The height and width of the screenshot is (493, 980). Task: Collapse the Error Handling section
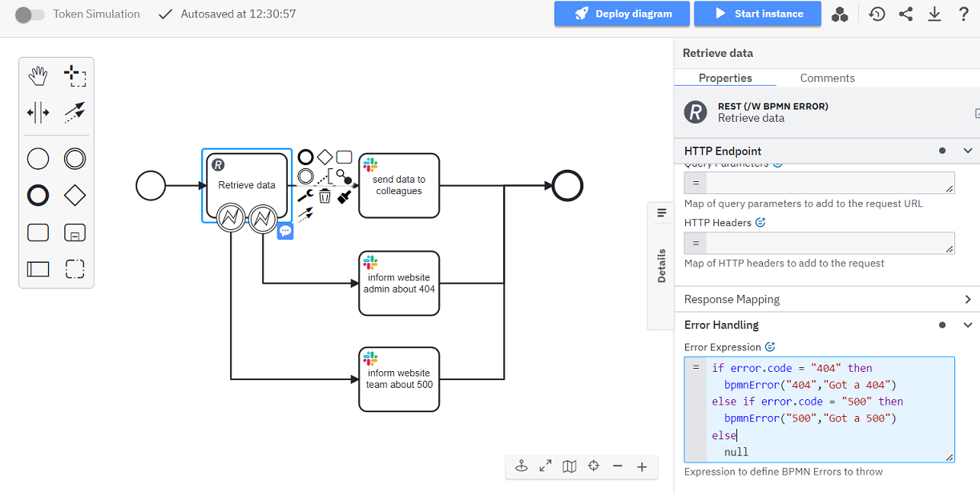pyautogui.click(x=967, y=325)
